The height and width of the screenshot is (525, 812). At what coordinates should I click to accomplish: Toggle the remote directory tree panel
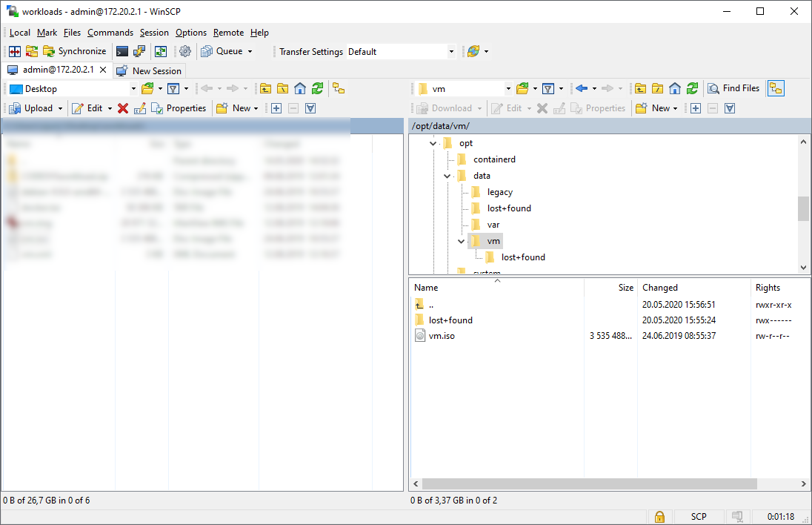click(x=776, y=88)
